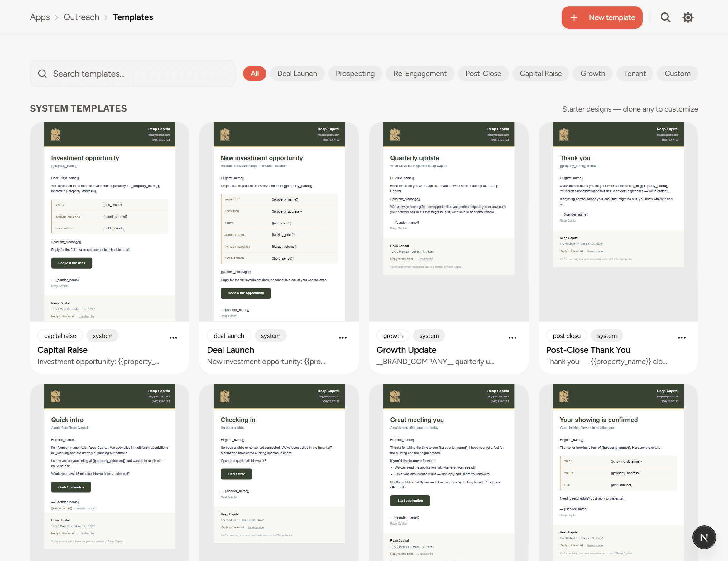This screenshot has width=728, height=561.
Task: Click the SYSTEM TEMPLATES section heading
Action: [78, 108]
